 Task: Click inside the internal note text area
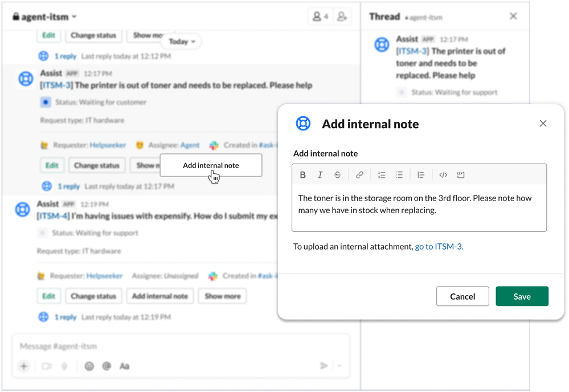tap(419, 207)
